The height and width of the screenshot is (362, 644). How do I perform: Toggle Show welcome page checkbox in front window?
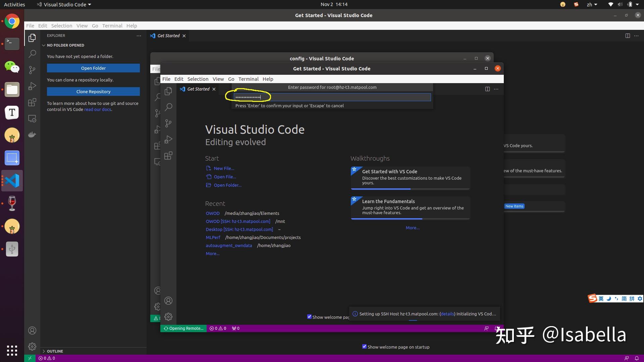coord(309,317)
